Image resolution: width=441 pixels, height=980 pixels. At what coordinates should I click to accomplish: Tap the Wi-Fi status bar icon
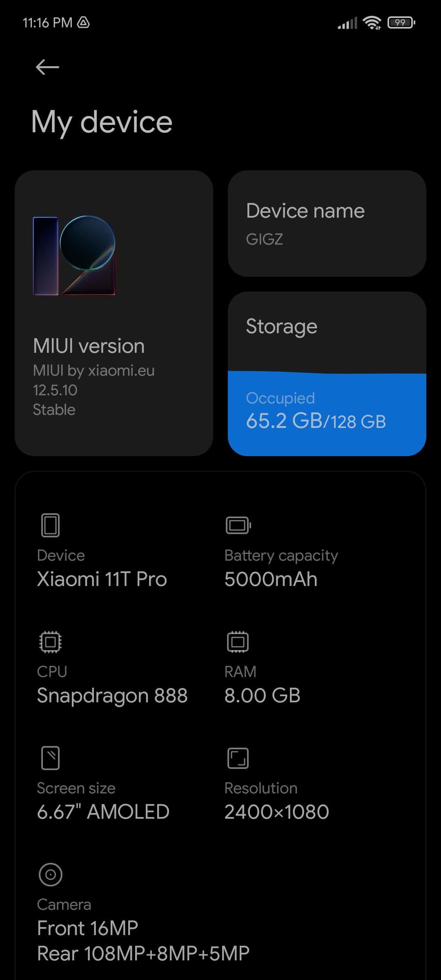(x=372, y=23)
